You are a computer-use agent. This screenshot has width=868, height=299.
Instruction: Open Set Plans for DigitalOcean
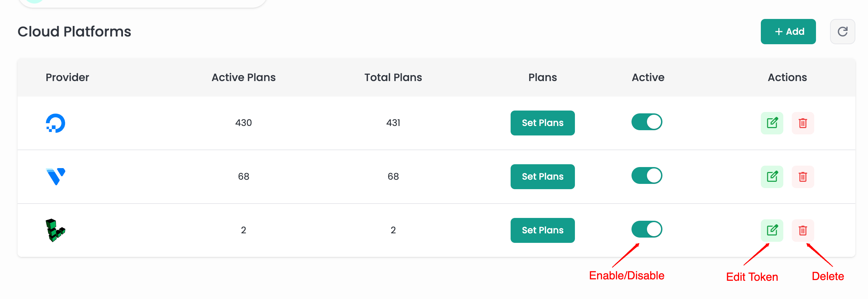(x=542, y=123)
